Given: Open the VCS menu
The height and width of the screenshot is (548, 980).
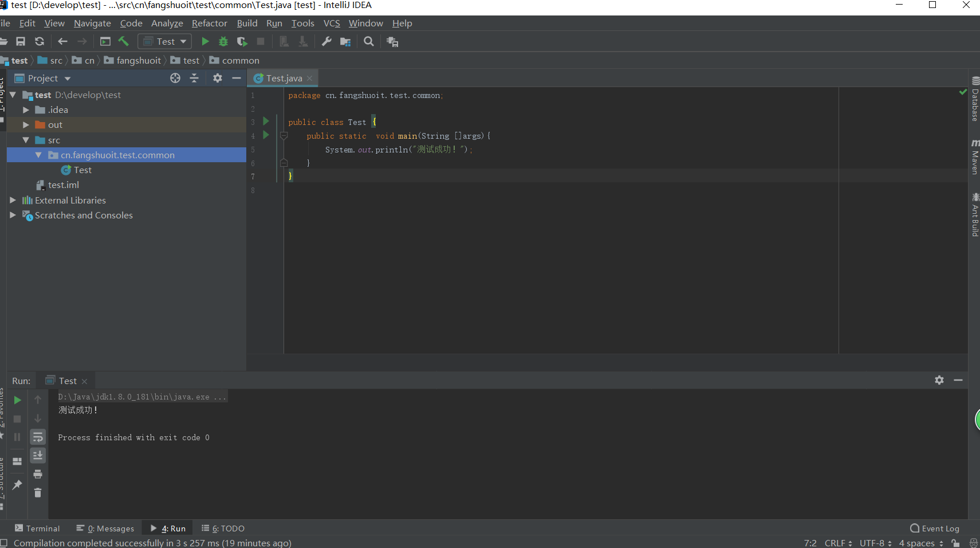Looking at the screenshot, I should point(332,23).
